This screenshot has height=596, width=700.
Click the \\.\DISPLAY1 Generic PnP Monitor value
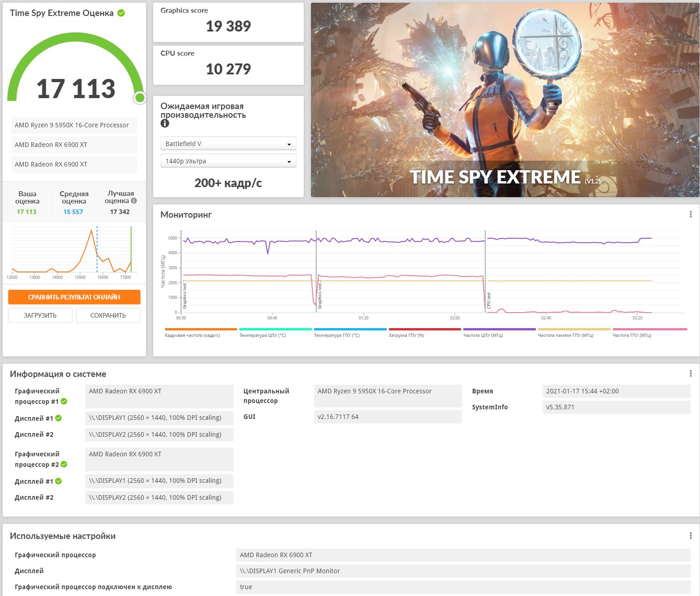click(463, 571)
